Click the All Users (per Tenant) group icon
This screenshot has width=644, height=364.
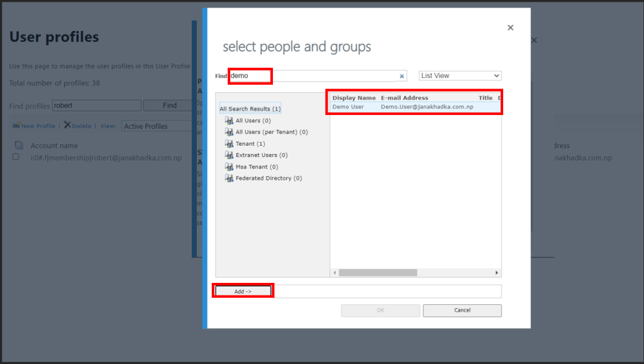pos(229,132)
